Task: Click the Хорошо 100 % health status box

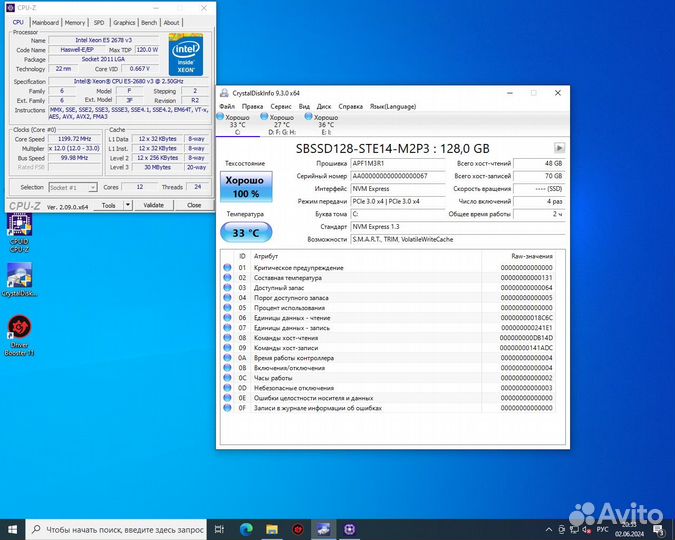Action: point(246,186)
